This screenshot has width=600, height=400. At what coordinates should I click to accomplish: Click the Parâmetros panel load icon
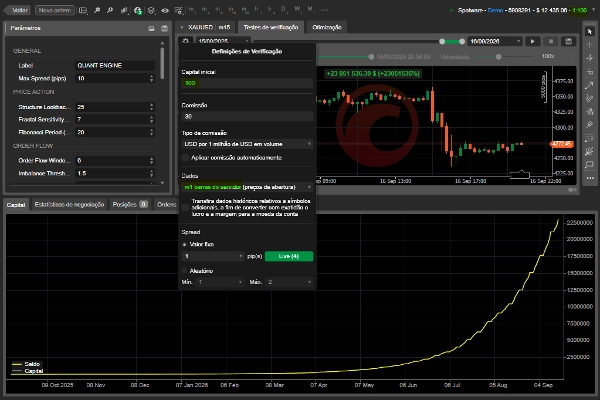click(x=152, y=28)
